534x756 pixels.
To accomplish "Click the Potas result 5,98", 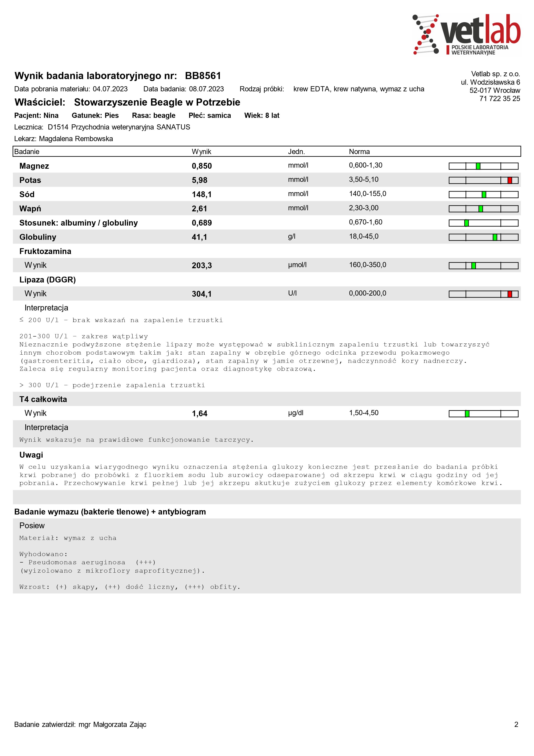I will click(199, 180).
